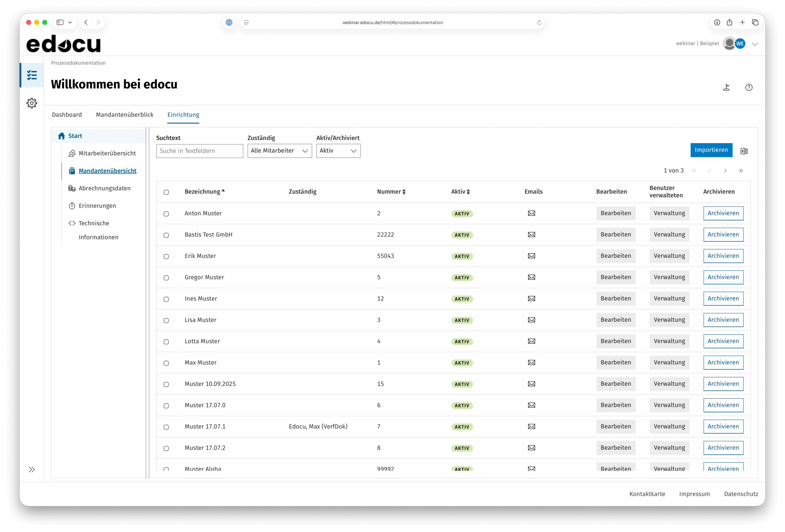785x532 pixels.
Task: Open settings gear in left sidebar
Action: point(32,103)
